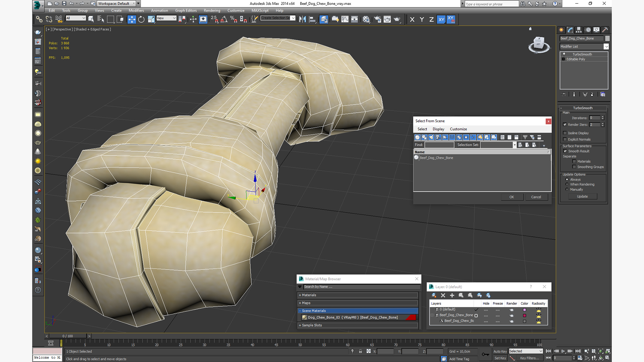The image size is (644, 362).
Task: Click the Mirror tool icon
Action: [302, 19]
